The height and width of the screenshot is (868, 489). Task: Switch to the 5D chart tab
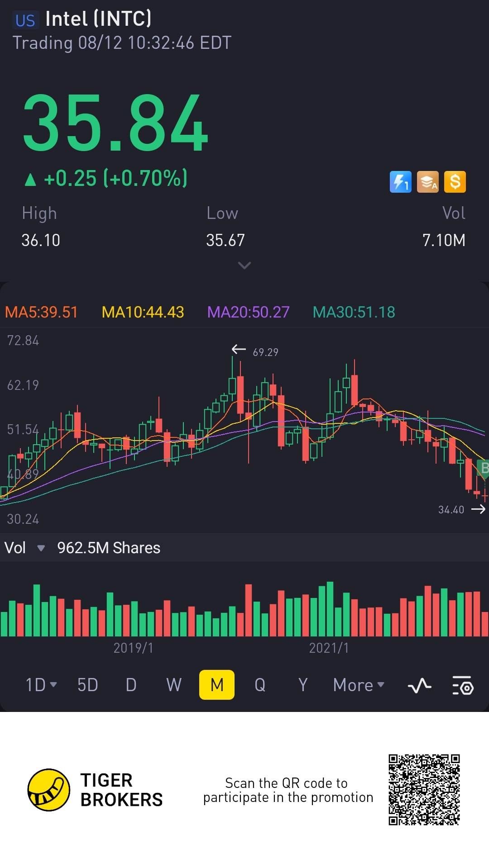click(x=88, y=685)
